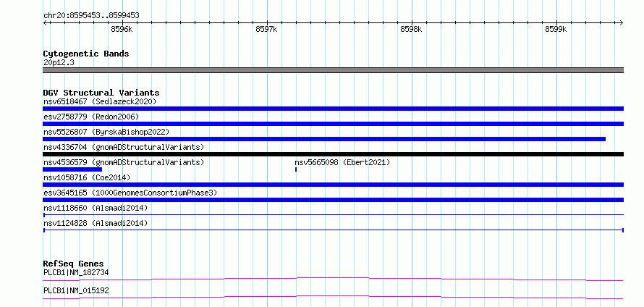Open the nsv4336704 (gnomADStructuralVariants) label
The width and height of the screenshot is (644, 307).
[124, 147]
